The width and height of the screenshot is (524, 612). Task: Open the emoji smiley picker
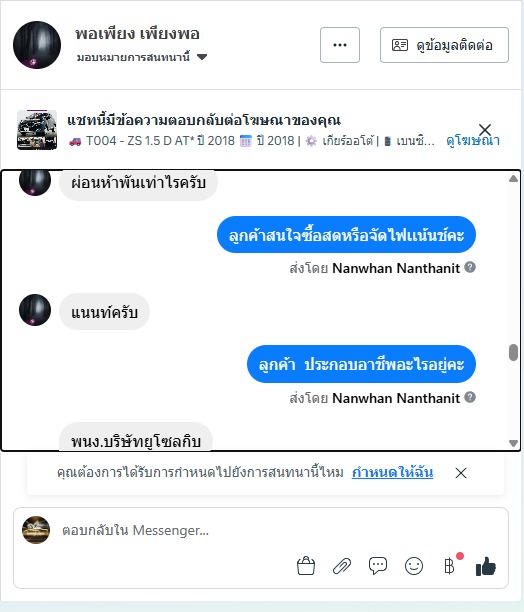414,566
